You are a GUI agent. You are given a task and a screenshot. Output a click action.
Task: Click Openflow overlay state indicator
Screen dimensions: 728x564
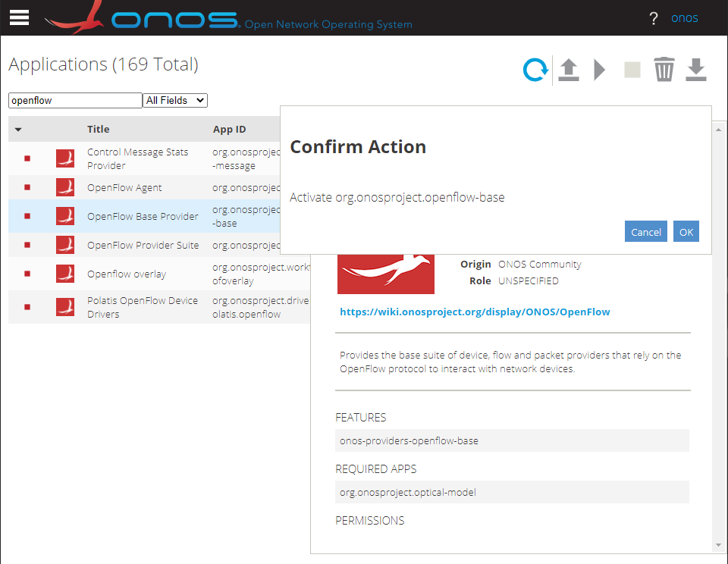click(x=27, y=274)
